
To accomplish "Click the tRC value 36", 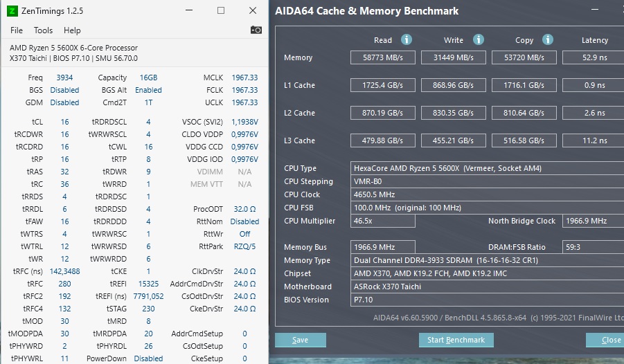I will 64,184.
